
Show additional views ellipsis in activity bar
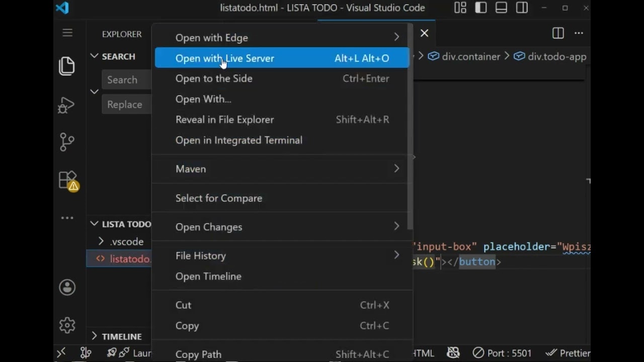(x=67, y=218)
